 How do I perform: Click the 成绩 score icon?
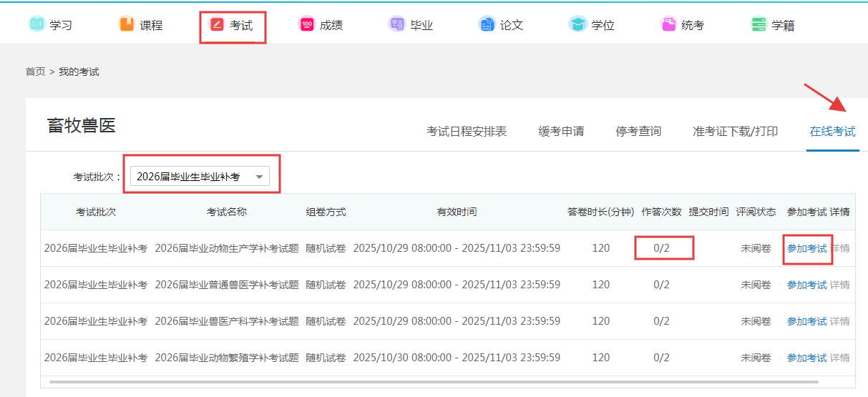click(307, 24)
